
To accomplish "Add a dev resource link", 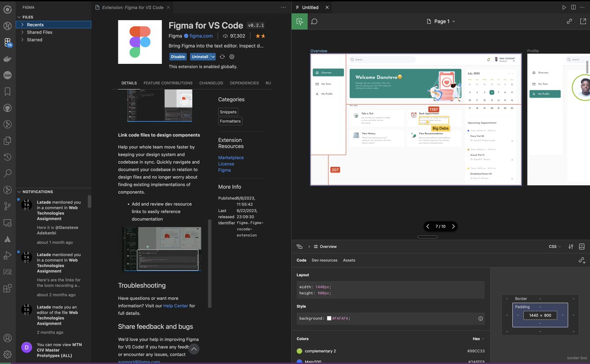I will pos(582,260).
